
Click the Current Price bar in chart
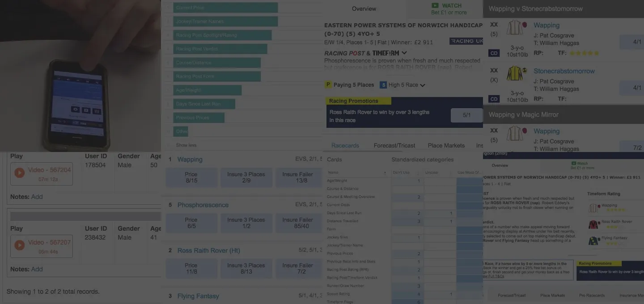click(225, 8)
